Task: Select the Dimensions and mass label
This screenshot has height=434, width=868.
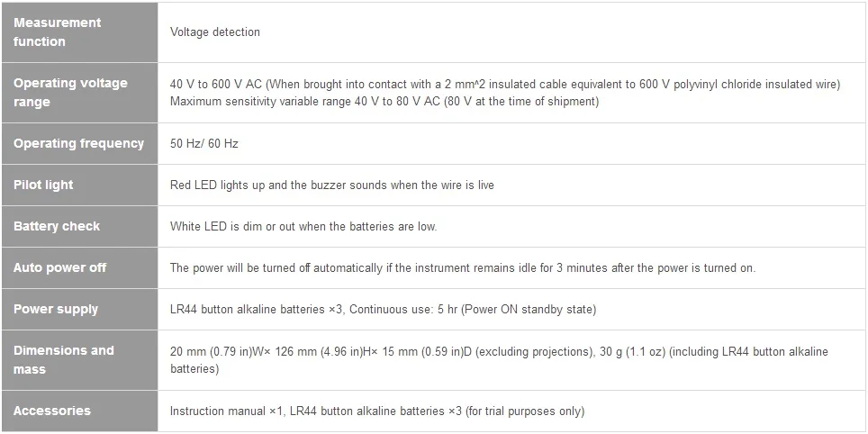Action: pos(63,359)
